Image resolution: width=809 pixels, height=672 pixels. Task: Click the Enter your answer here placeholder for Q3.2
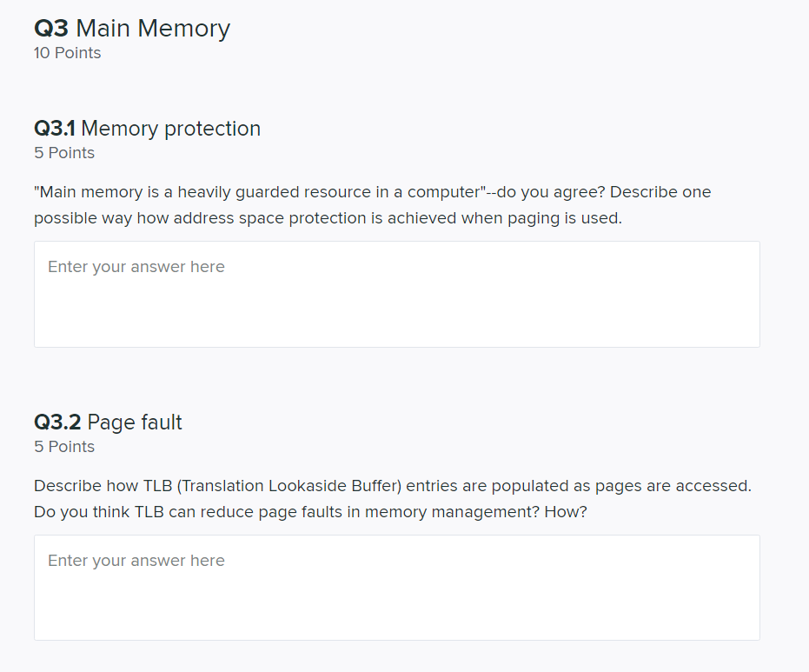(x=136, y=560)
